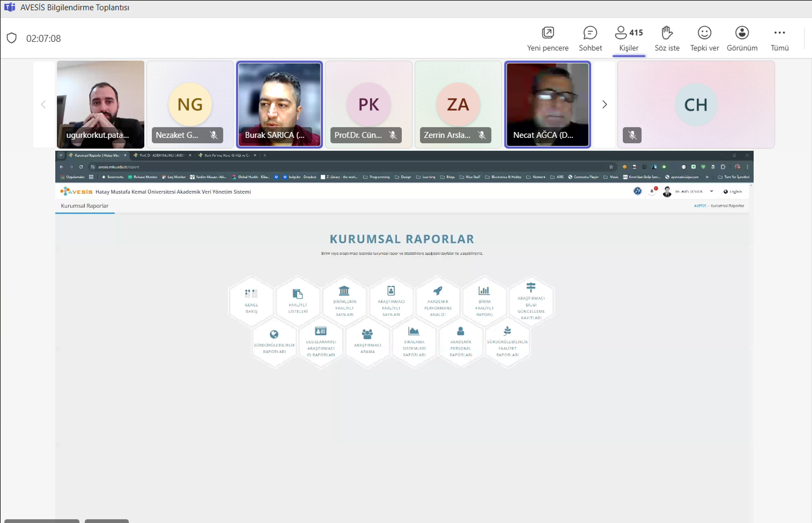Open Akademik Performans Analizi hexagon
This screenshot has width=812, height=523.
[437, 300]
